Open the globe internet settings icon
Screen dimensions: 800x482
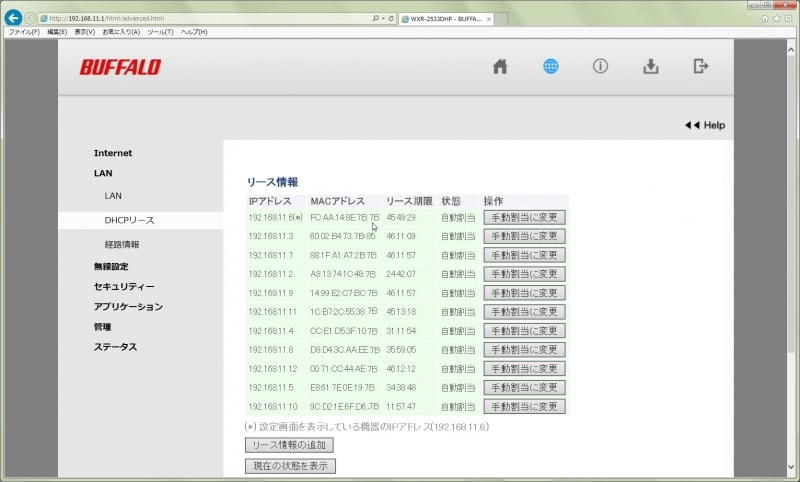click(551, 67)
